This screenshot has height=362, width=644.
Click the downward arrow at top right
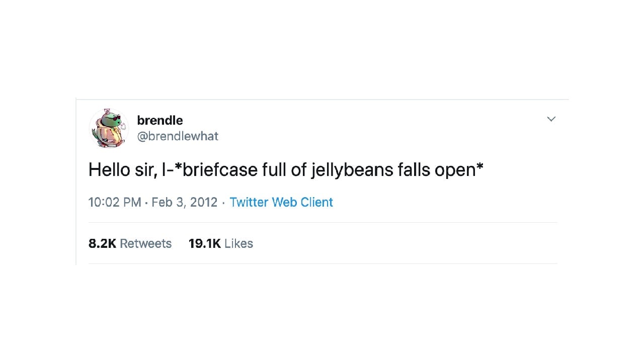coord(551,119)
